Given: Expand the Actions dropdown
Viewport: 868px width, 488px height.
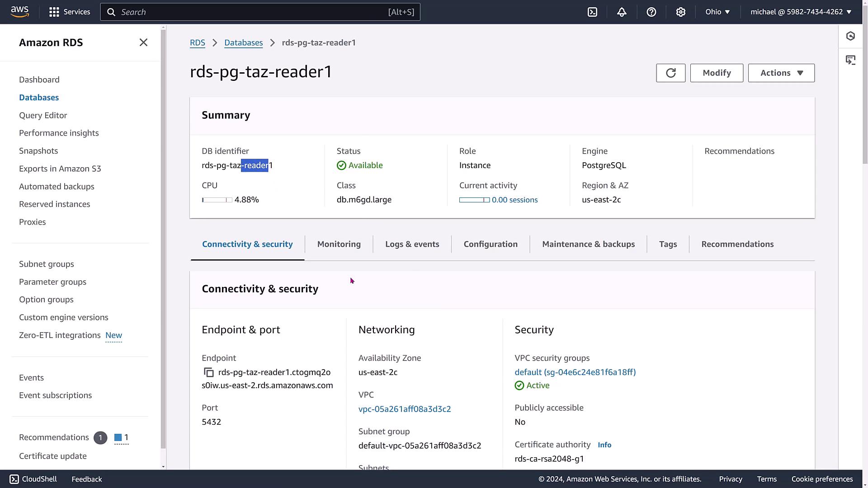Looking at the screenshot, I should tap(781, 73).
